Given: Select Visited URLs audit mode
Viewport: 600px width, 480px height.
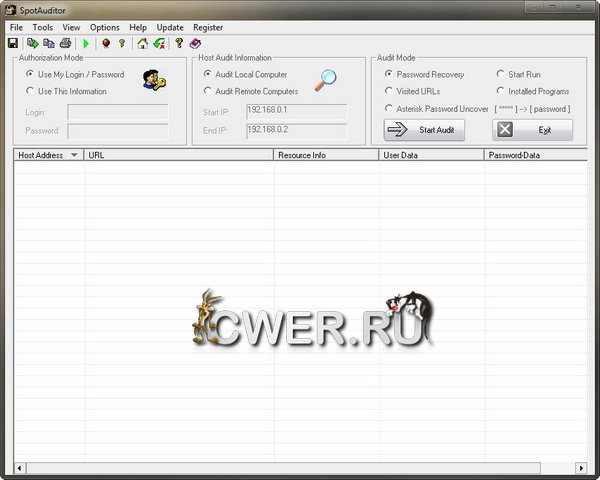Looking at the screenshot, I should click(389, 91).
